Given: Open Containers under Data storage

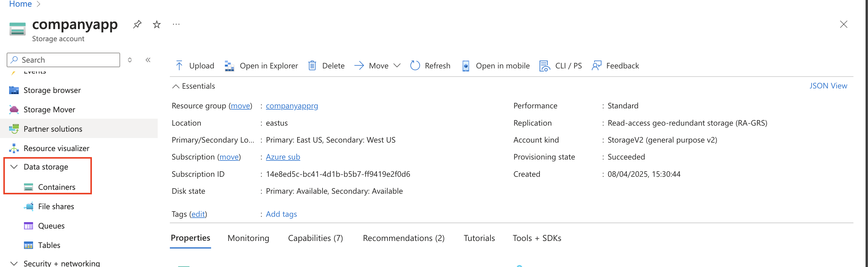Looking at the screenshot, I should (57, 187).
